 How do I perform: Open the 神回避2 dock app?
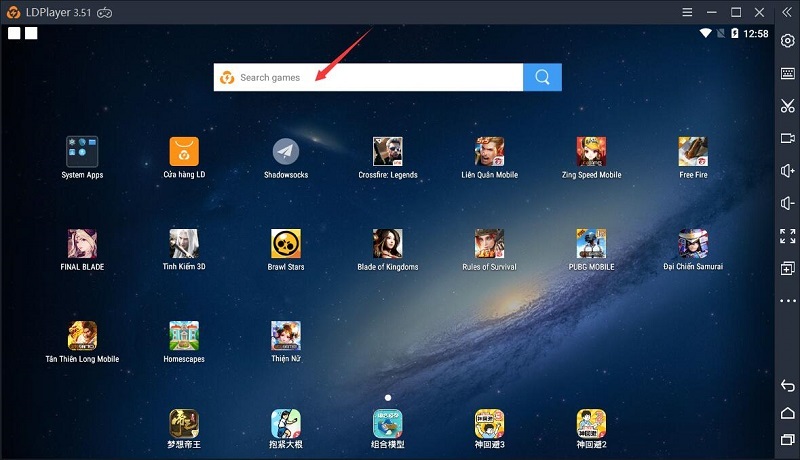pyautogui.click(x=591, y=423)
